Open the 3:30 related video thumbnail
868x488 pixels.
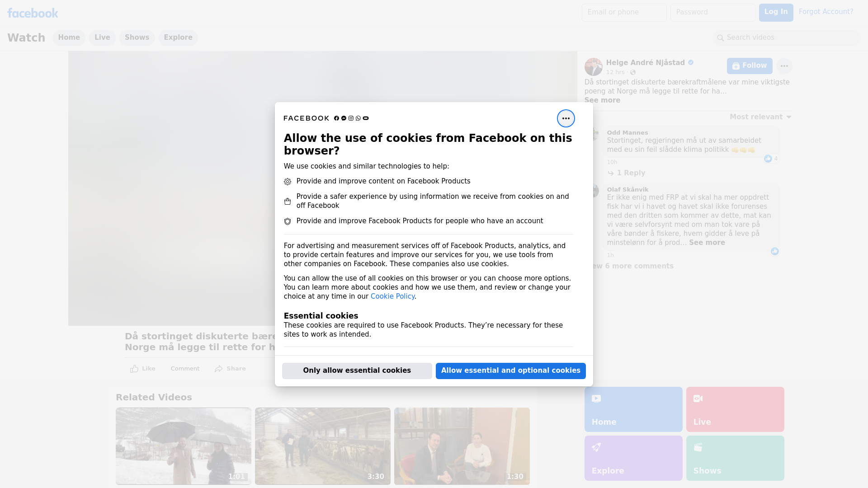pyautogui.click(x=322, y=446)
